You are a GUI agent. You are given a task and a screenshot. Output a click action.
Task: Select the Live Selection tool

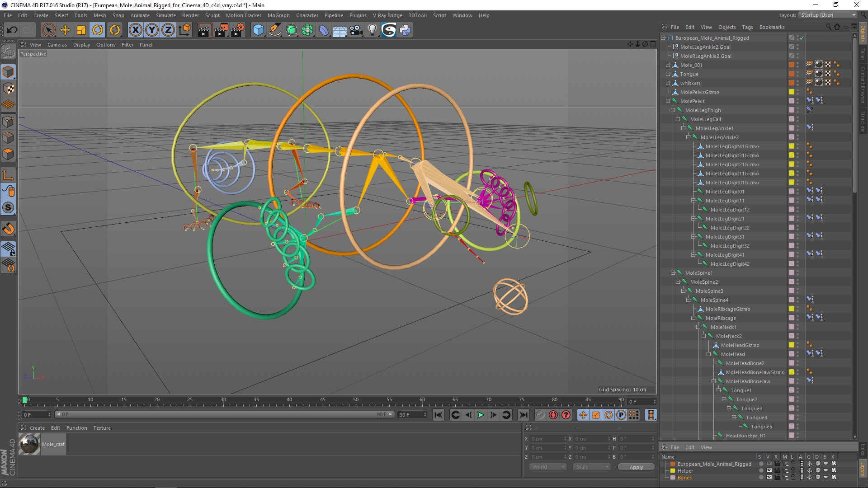coord(48,30)
